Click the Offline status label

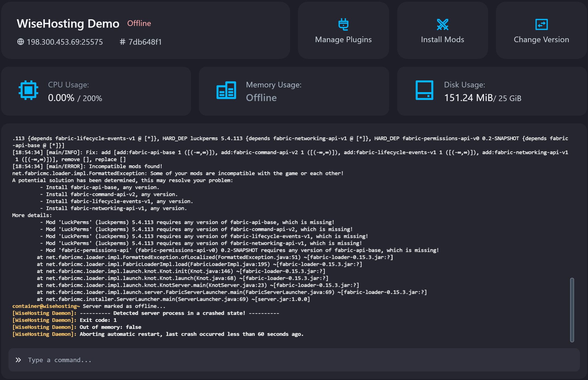[139, 23]
